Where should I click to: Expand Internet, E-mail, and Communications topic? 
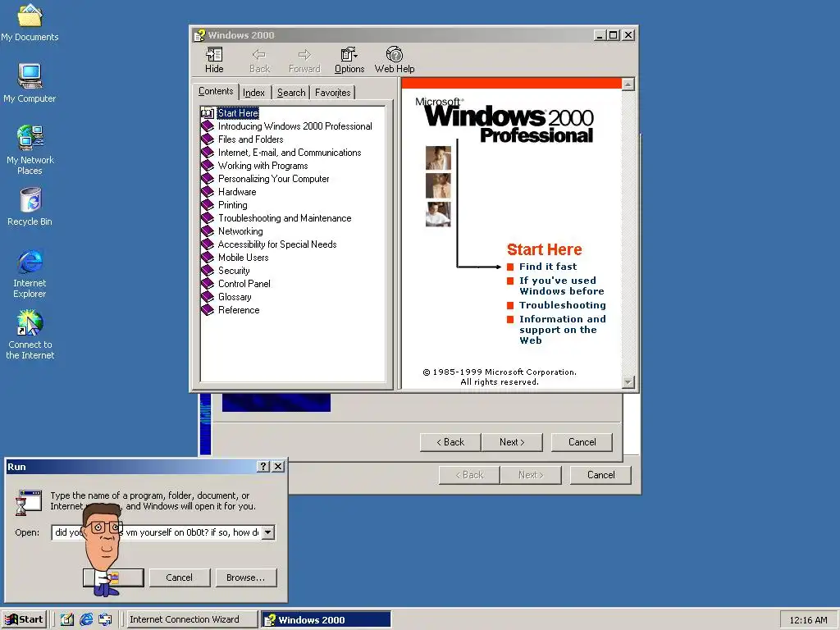tap(290, 153)
